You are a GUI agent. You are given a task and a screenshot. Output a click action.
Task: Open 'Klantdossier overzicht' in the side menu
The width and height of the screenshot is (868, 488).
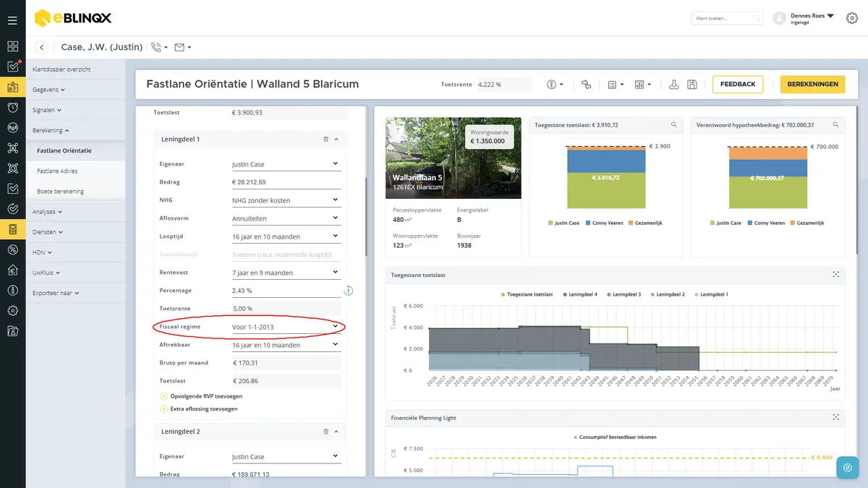[61, 69]
